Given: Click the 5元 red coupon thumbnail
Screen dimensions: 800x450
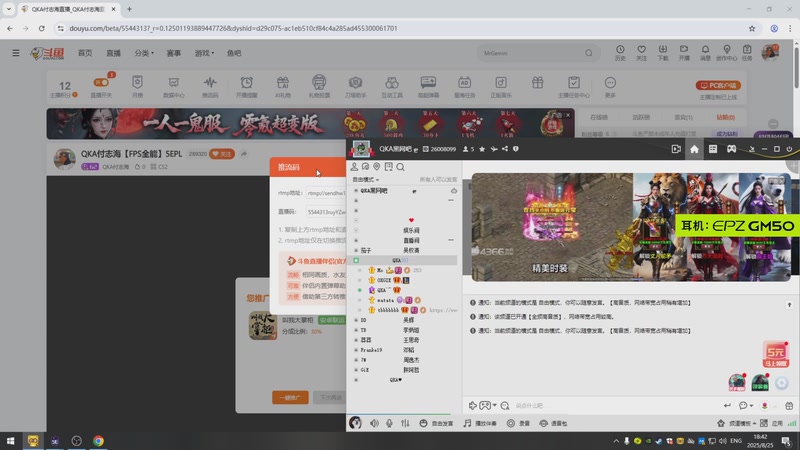Looking at the screenshot, I should [776, 355].
